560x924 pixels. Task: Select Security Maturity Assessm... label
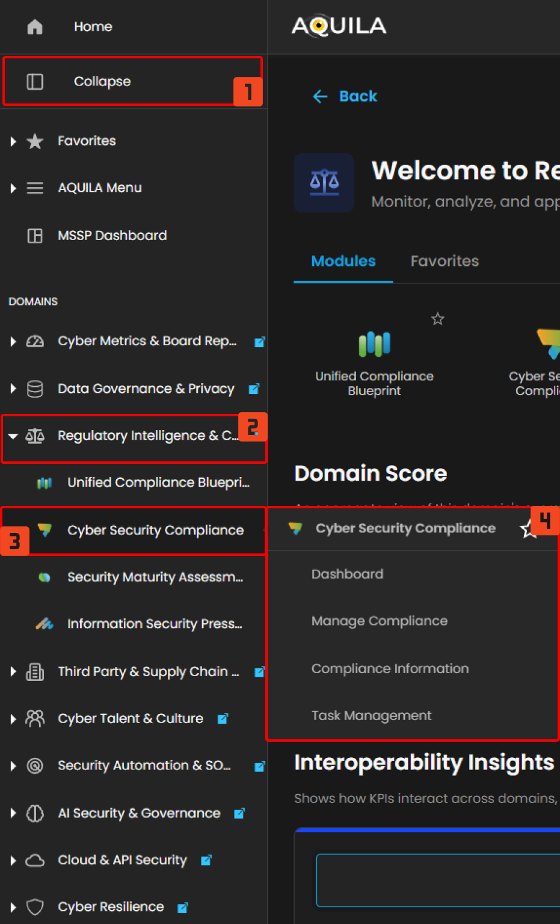[155, 577]
